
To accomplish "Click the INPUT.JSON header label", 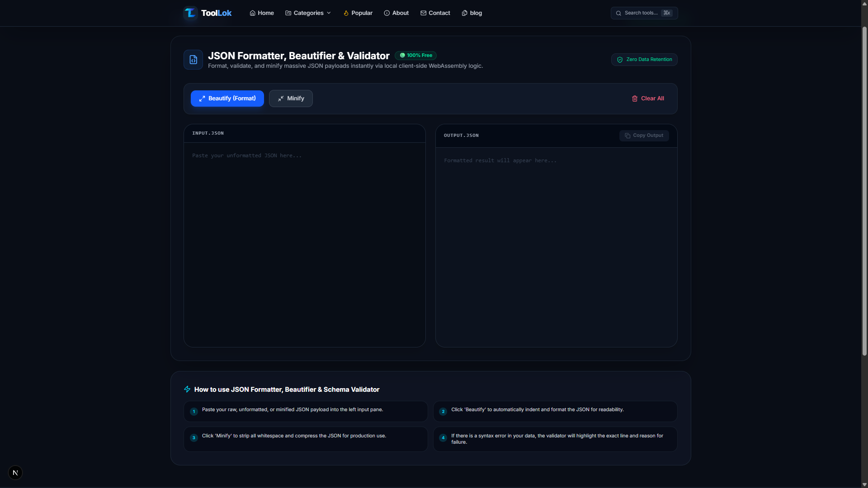I will pos(208,133).
